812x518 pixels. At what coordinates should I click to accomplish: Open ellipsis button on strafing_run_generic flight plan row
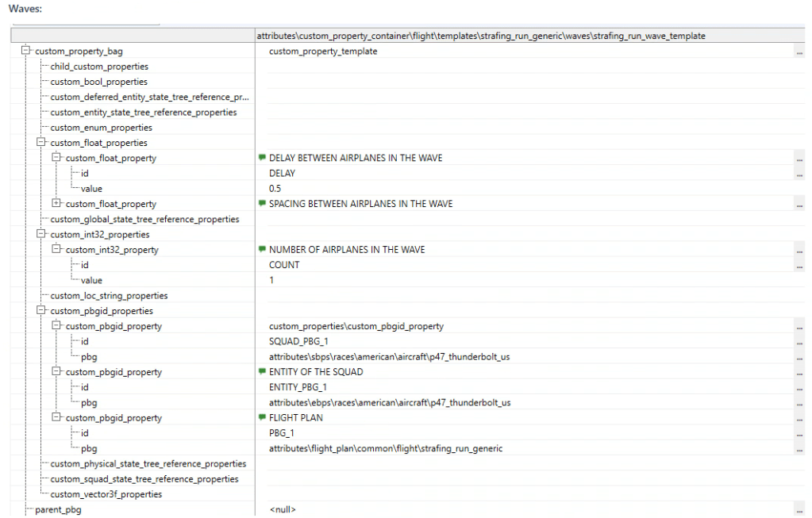click(x=799, y=449)
